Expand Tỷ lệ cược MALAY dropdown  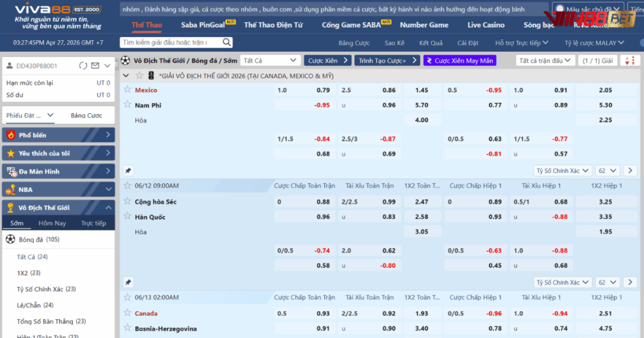(594, 43)
